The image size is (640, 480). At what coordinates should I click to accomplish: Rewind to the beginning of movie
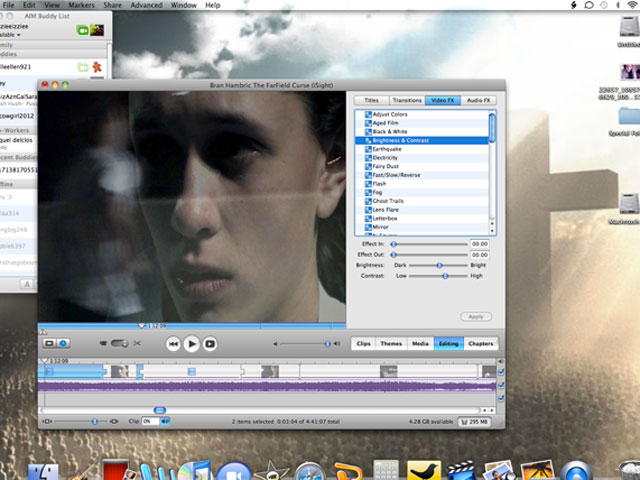[x=173, y=344]
